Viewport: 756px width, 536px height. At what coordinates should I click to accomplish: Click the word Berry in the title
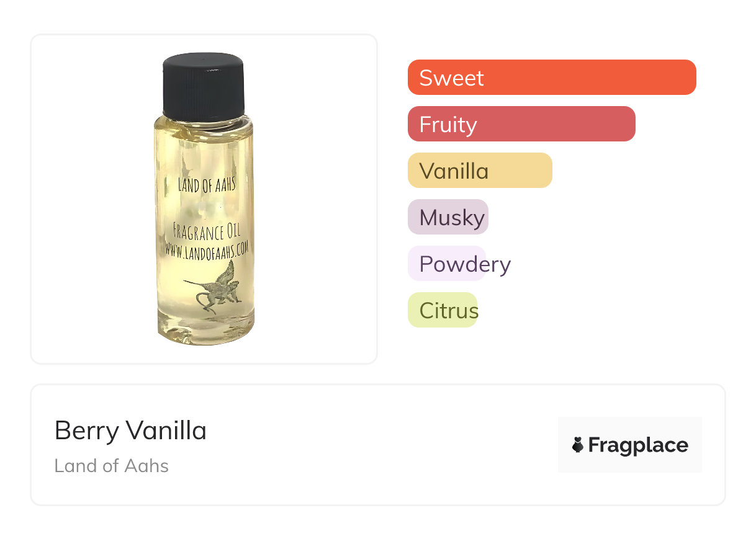[86, 431]
